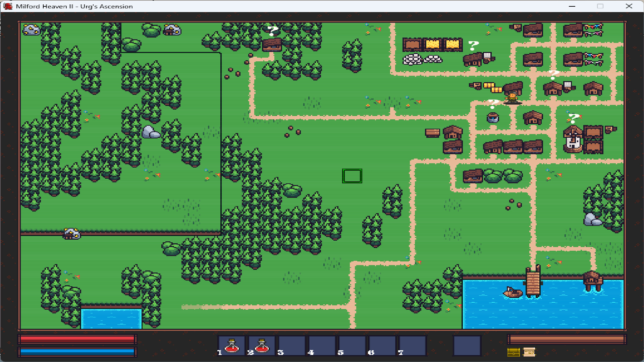Select the health potion in hotbar slot 1
Screen dimensions: 644x362
(230, 346)
